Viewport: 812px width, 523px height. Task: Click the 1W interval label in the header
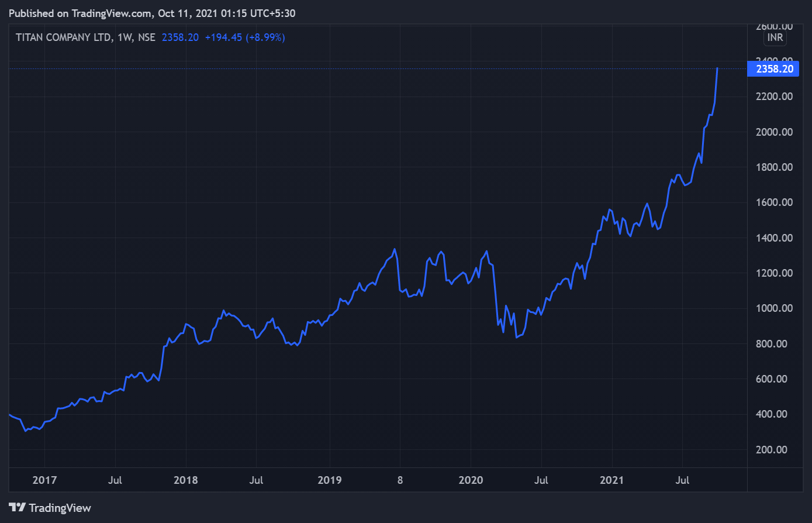tap(124, 37)
